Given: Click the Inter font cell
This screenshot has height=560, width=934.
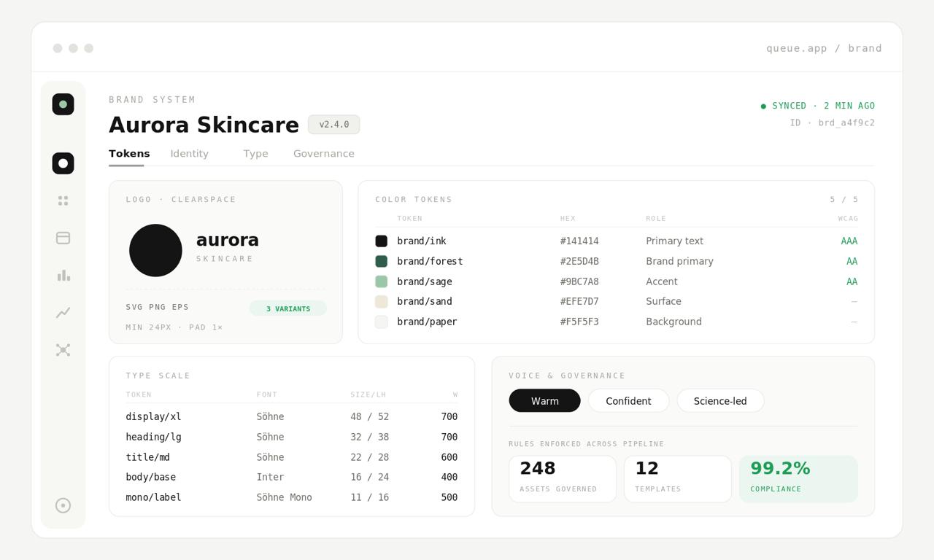Looking at the screenshot, I should 270,477.
